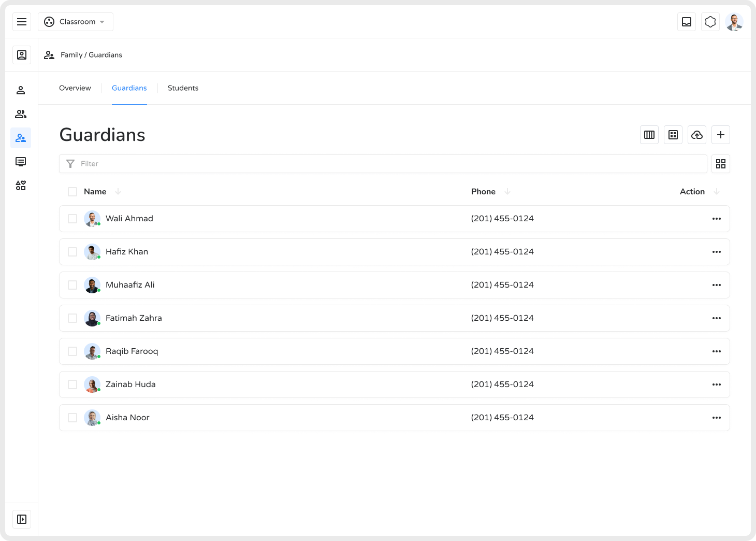The height and width of the screenshot is (541, 756).
Task: Open the sidebar contact card icon
Action: pos(22,55)
